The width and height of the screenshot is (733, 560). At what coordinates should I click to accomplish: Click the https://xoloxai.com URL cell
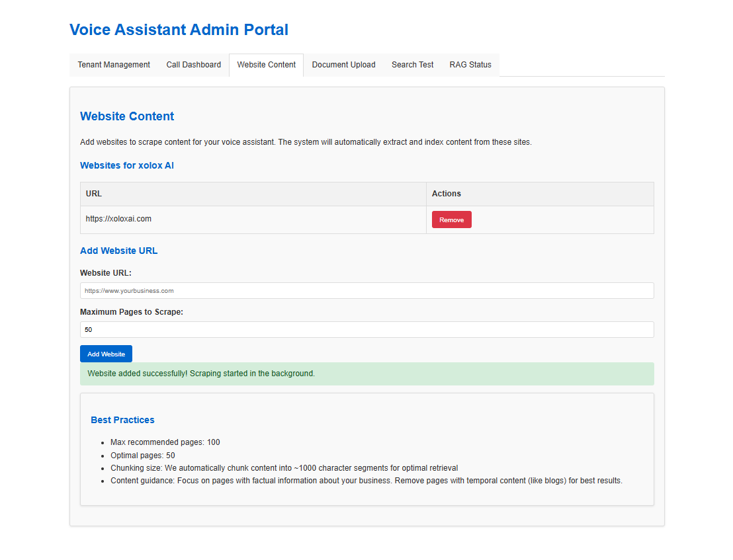[118, 219]
